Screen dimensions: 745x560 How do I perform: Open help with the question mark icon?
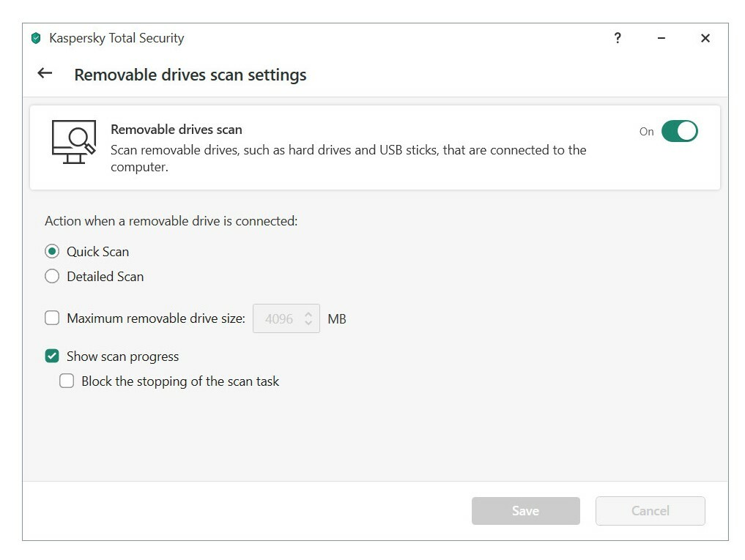pos(618,38)
